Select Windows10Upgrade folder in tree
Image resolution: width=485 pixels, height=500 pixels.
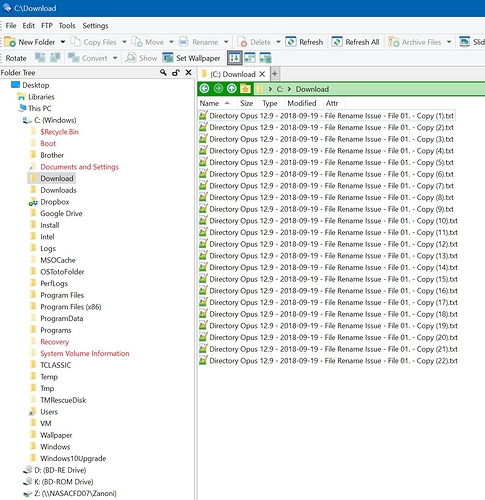[73, 458]
